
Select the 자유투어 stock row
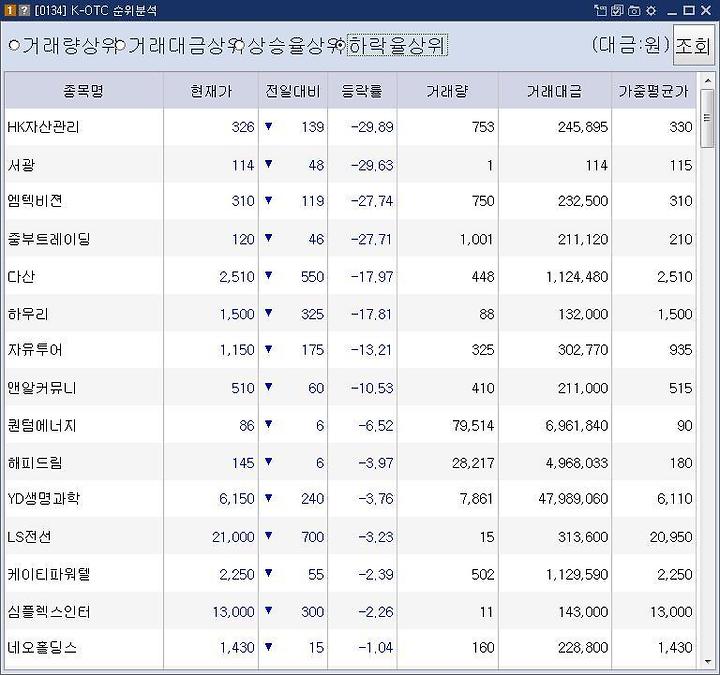point(350,350)
